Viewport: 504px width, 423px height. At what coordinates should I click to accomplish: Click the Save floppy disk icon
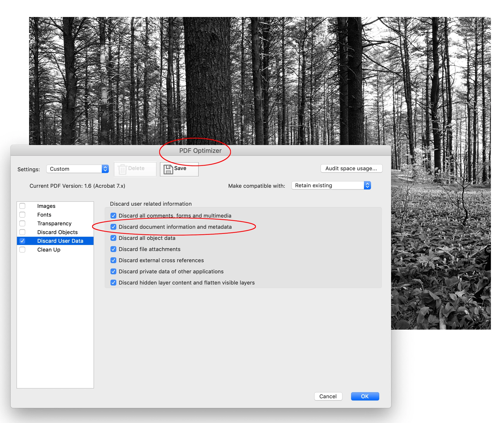(168, 169)
